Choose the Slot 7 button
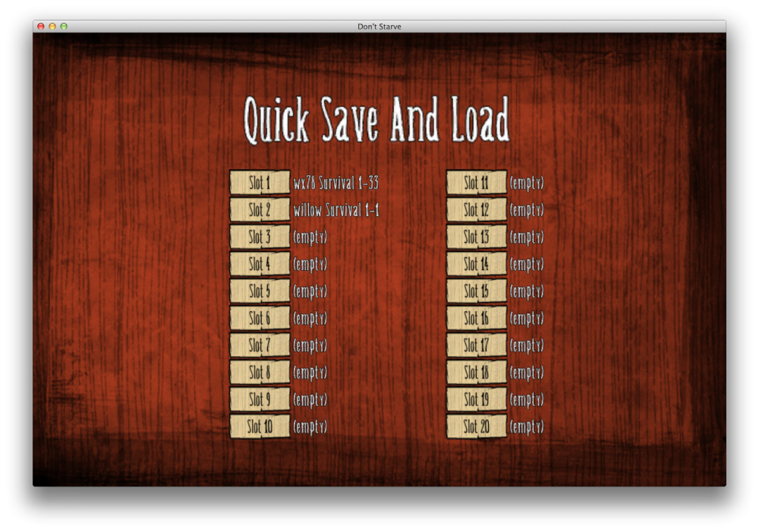Image resolution: width=759 pixels, height=532 pixels. tap(260, 345)
